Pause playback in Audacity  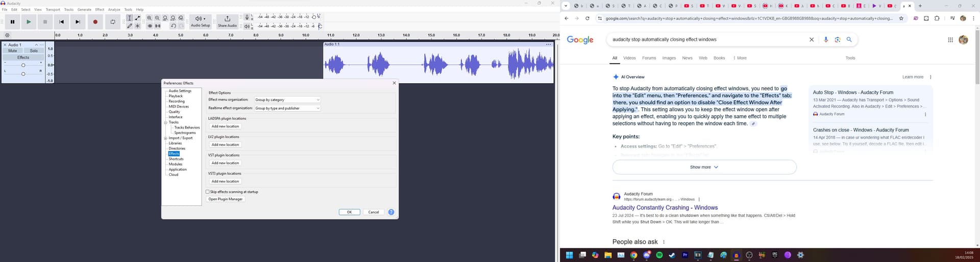[13, 22]
